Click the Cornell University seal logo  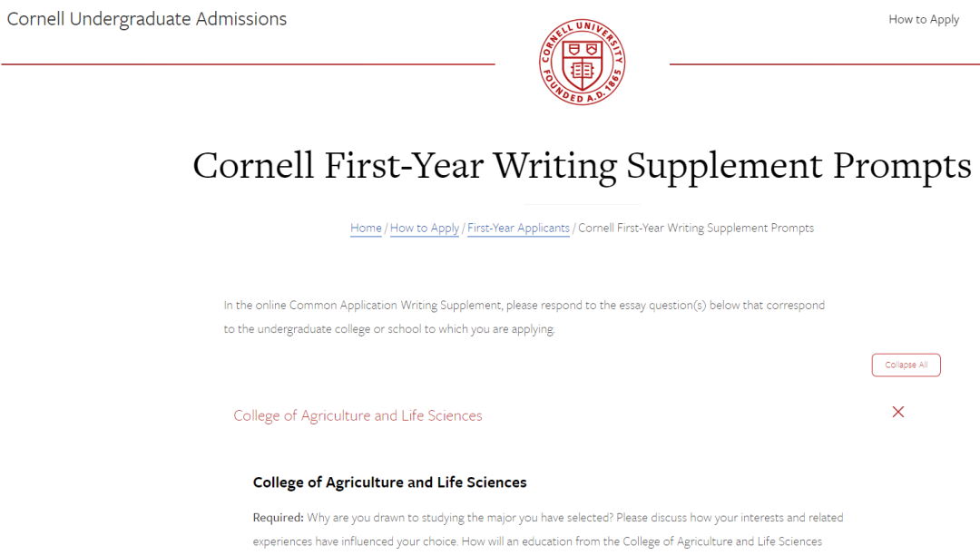click(582, 62)
